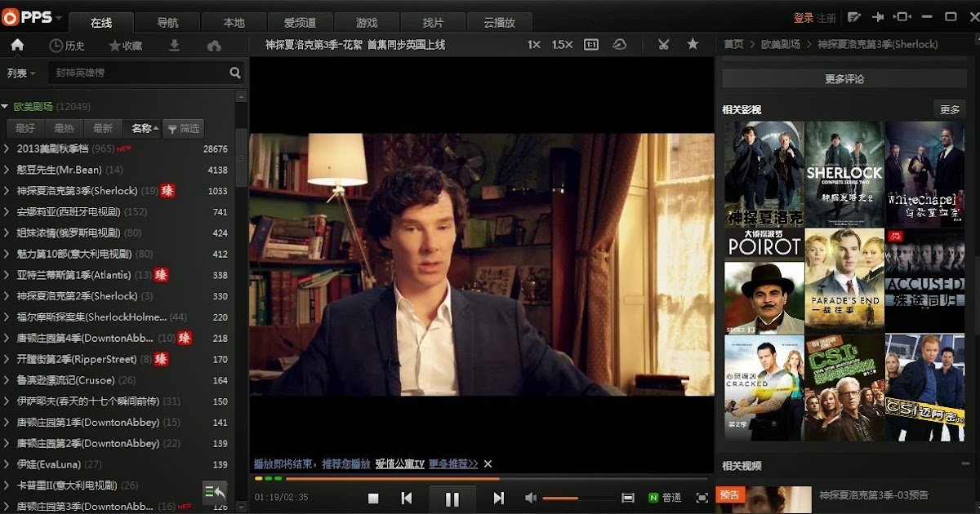Switch to mini player mode icon

point(902,17)
